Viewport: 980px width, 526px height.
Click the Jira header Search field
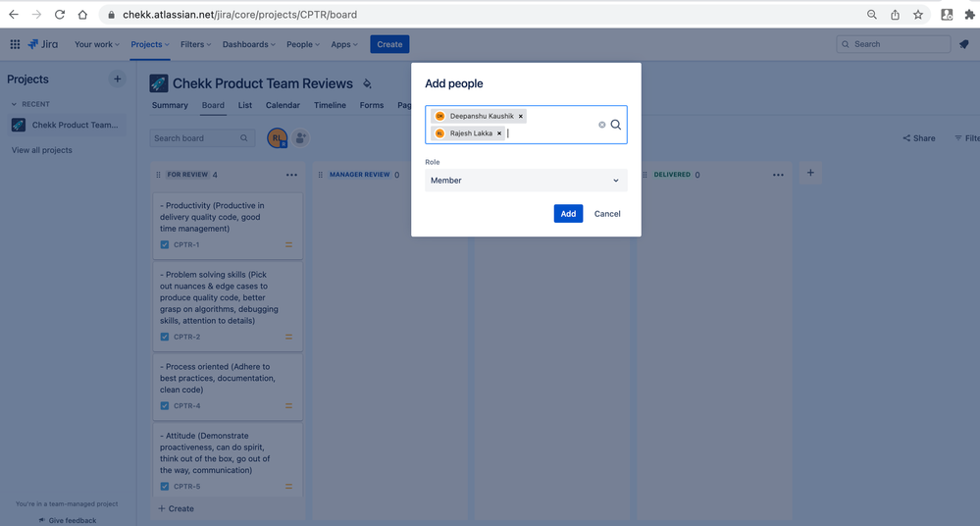click(893, 44)
